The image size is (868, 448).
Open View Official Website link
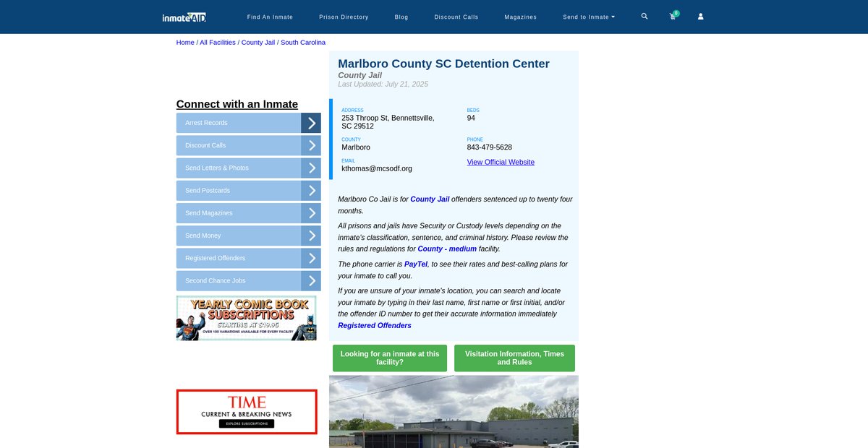(501, 162)
